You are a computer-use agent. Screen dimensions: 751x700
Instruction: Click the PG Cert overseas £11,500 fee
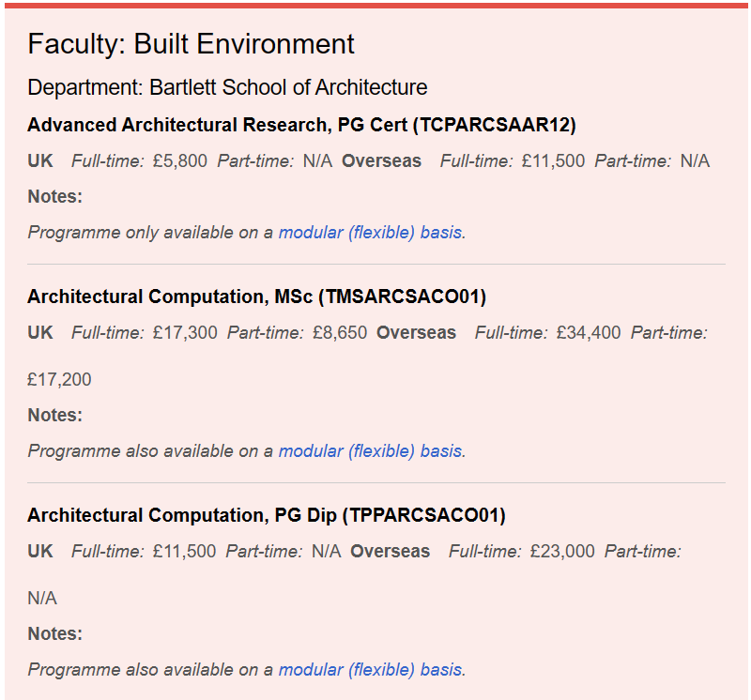tap(553, 160)
